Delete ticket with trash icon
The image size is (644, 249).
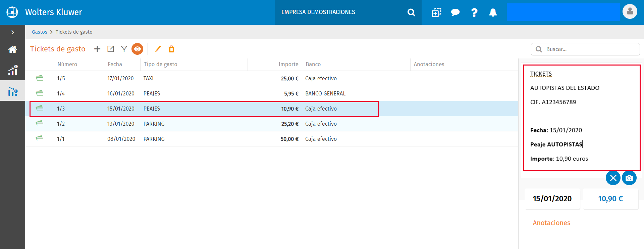(171, 49)
